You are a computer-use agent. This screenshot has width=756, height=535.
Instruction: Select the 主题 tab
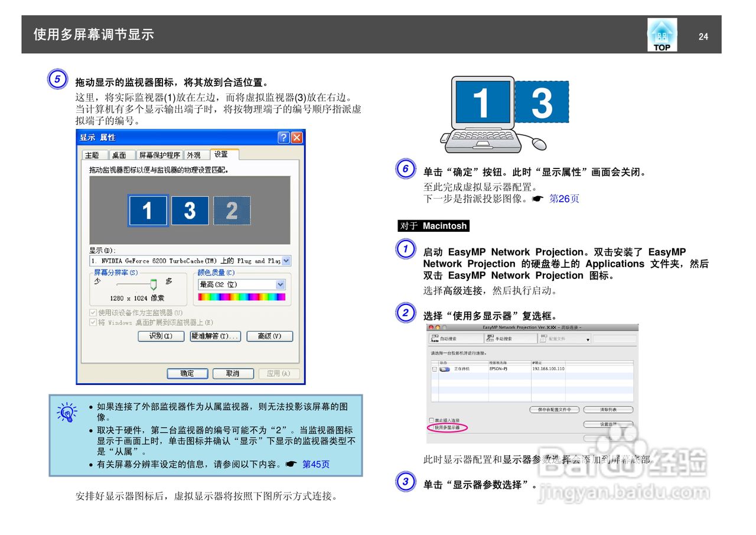(x=94, y=155)
